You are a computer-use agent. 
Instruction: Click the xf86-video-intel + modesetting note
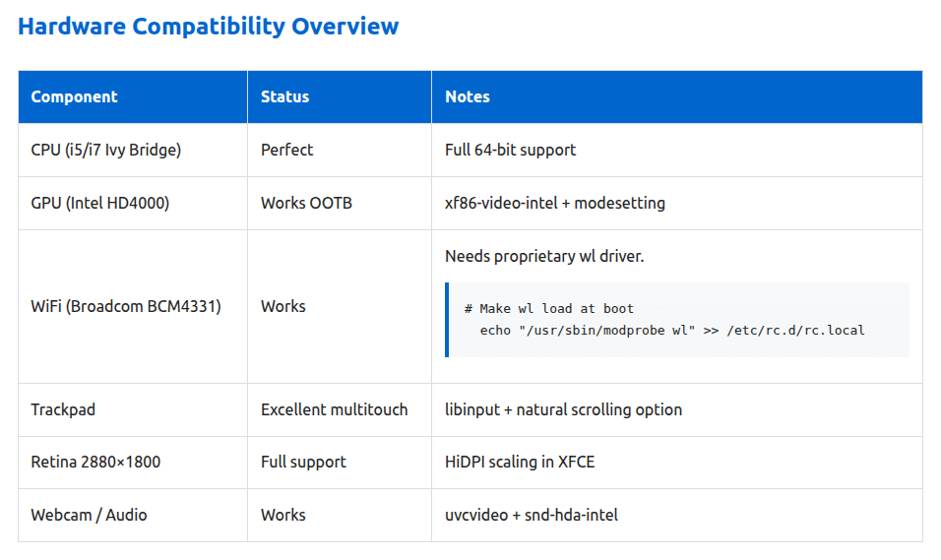(x=554, y=203)
